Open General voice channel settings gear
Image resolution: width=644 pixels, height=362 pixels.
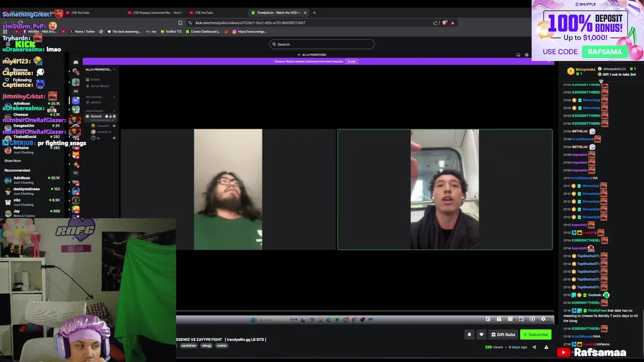(114, 116)
